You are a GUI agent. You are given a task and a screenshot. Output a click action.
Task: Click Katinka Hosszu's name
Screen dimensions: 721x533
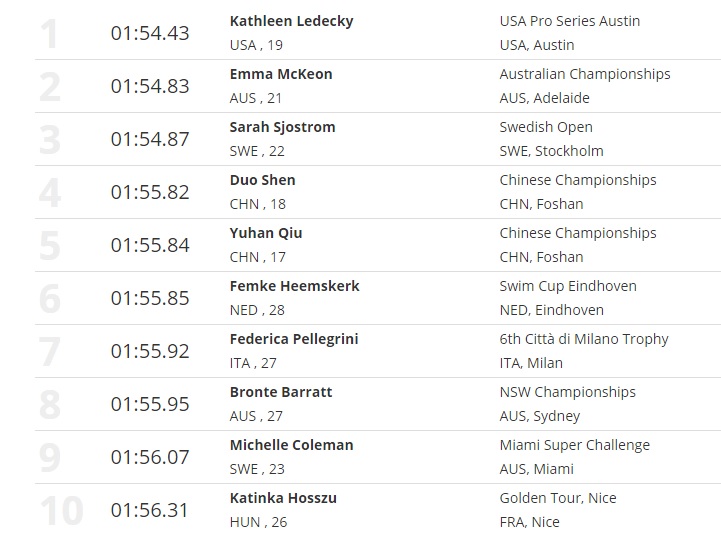(x=281, y=498)
